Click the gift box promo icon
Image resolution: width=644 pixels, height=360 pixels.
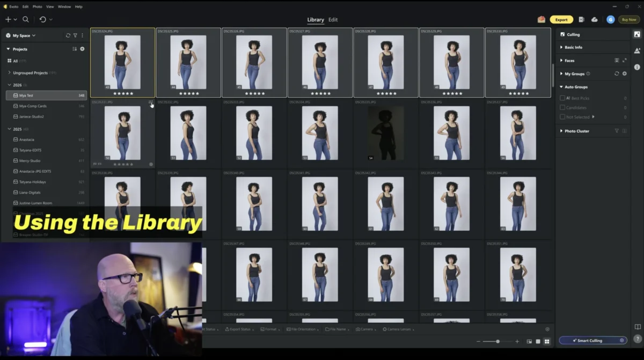pos(541,19)
